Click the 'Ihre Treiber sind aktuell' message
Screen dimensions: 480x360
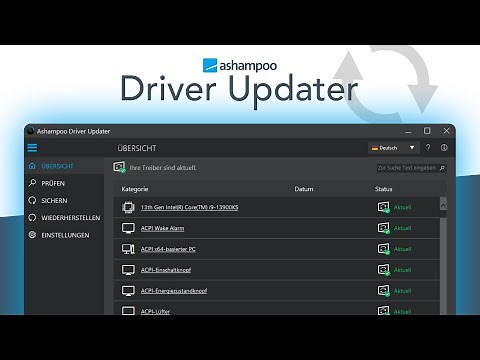[163, 168]
